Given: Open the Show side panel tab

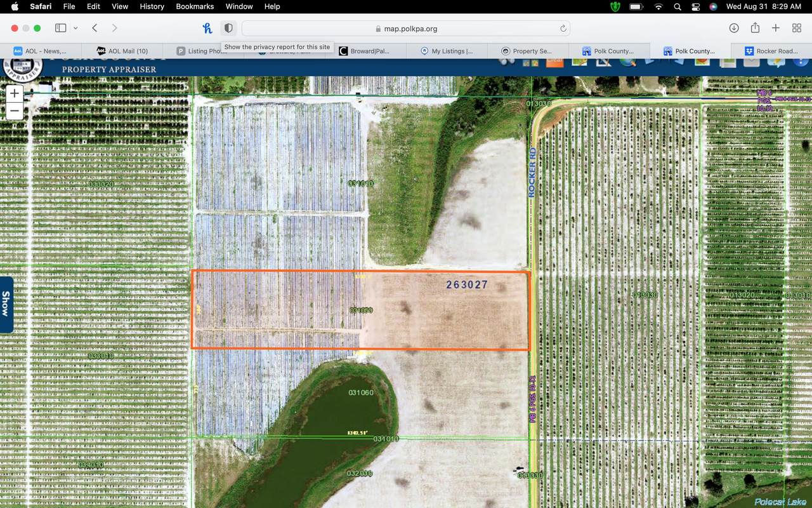Looking at the screenshot, I should [x=6, y=304].
